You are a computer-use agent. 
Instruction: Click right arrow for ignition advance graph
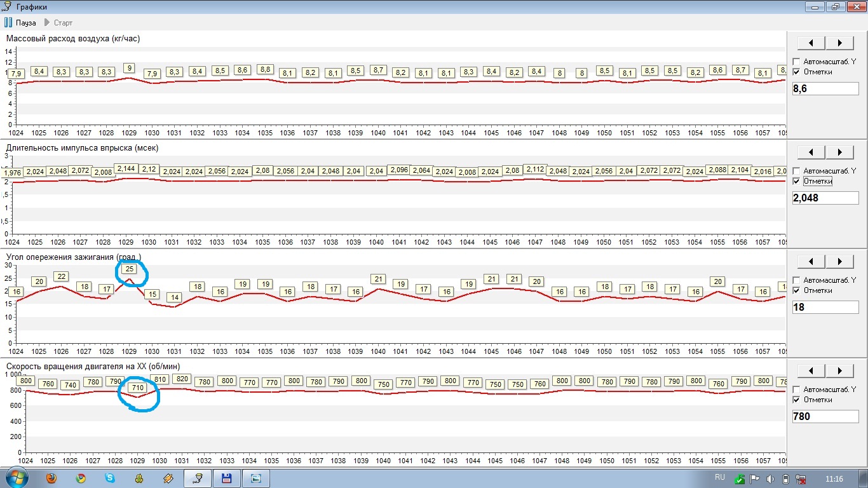click(x=840, y=261)
